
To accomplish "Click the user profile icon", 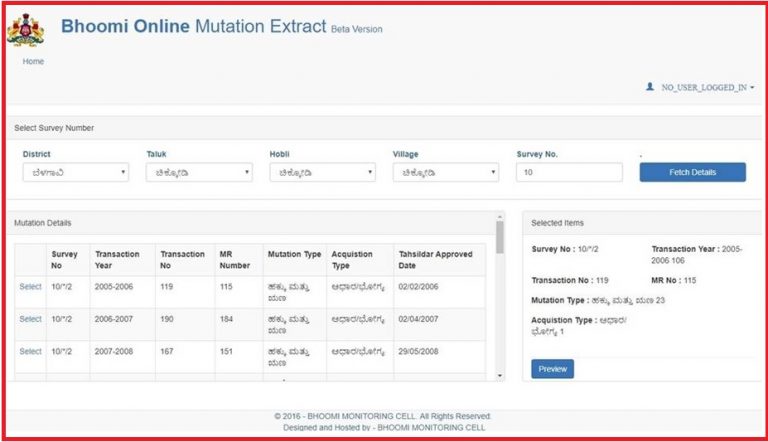I will pos(650,88).
